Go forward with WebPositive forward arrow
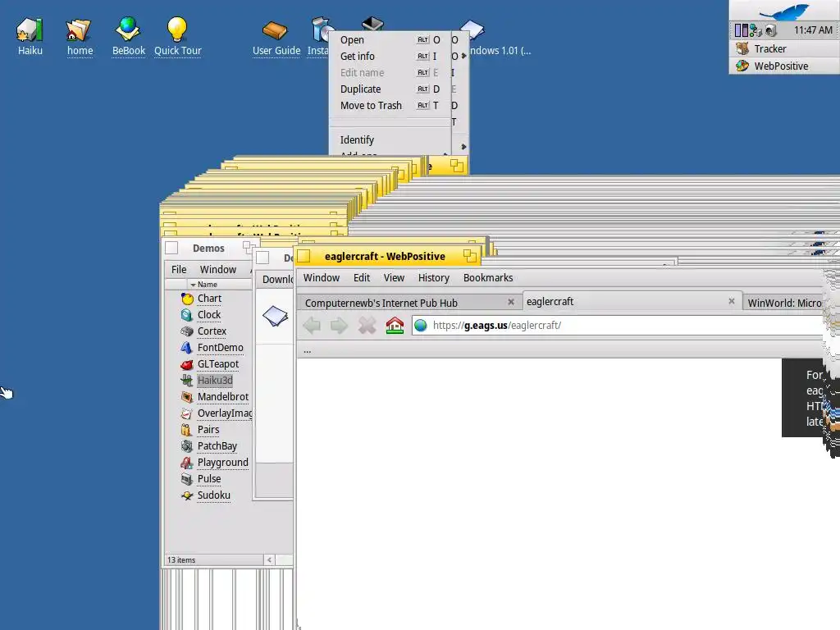Screen dimensions: 840x630 tap(339, 325)
